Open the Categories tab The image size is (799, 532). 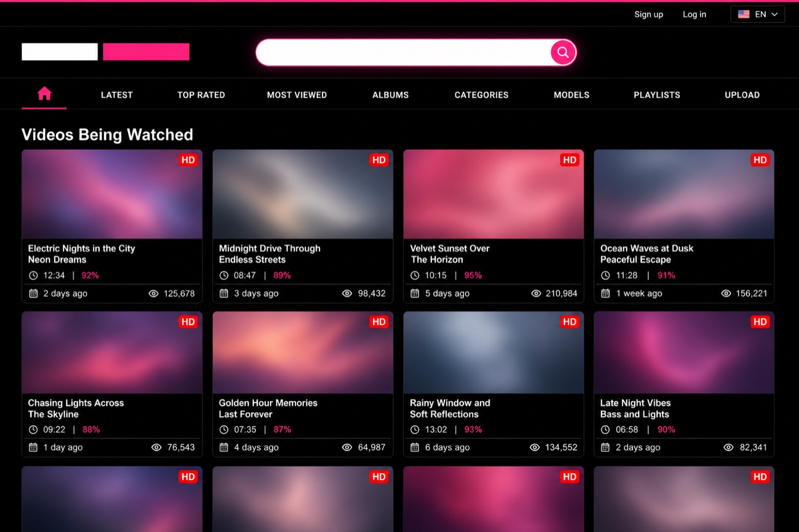tap(481, 95)
